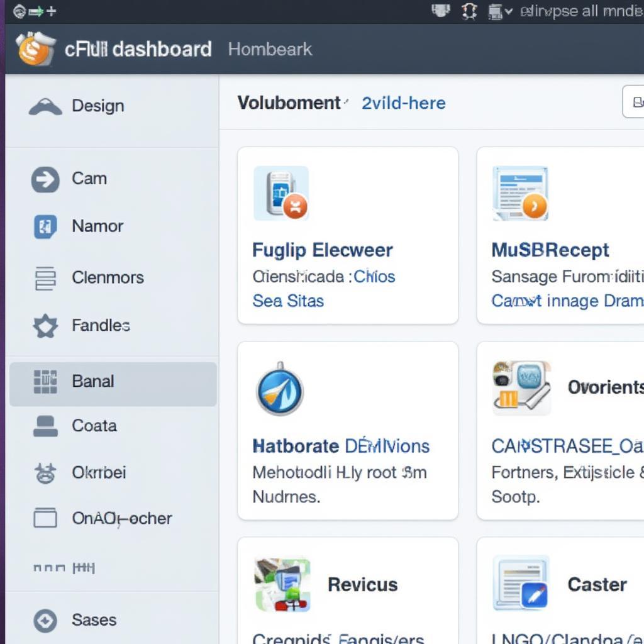This screenshot has width=644, height=644.
Task: Click the Ovorients card heading
Action: click(x=606, y=387)
